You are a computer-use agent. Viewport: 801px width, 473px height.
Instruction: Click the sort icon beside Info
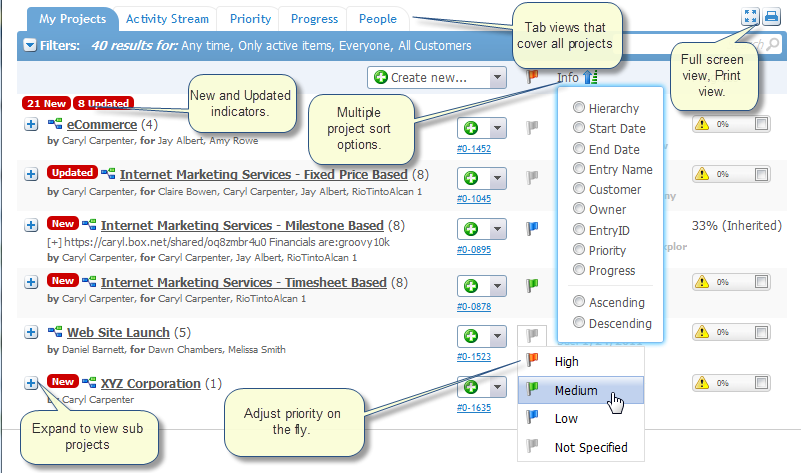click(591, 77)
